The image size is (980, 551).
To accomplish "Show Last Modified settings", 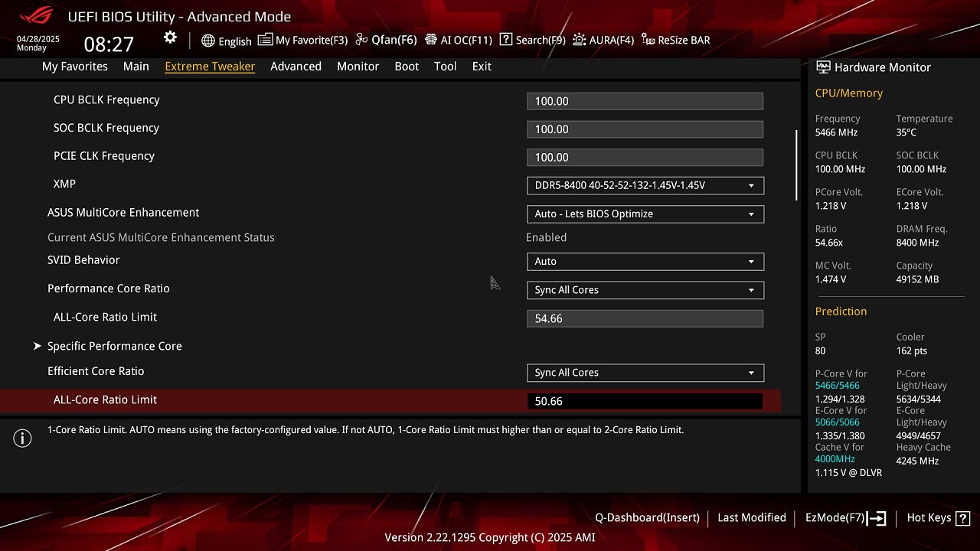I will tap(752, 518).
